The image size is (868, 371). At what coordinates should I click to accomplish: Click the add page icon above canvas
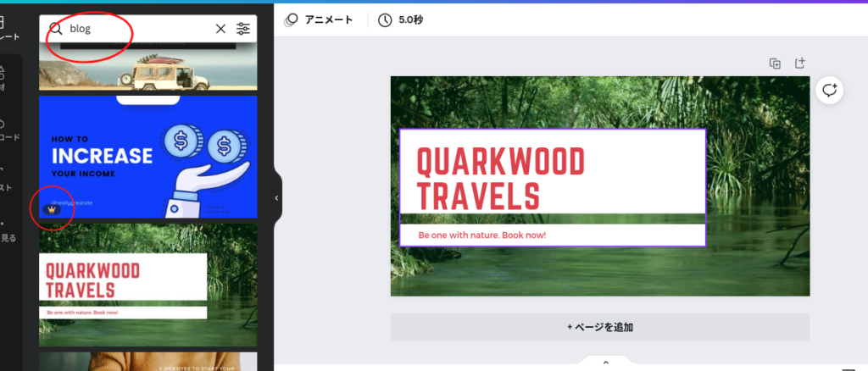pos(800,63)
